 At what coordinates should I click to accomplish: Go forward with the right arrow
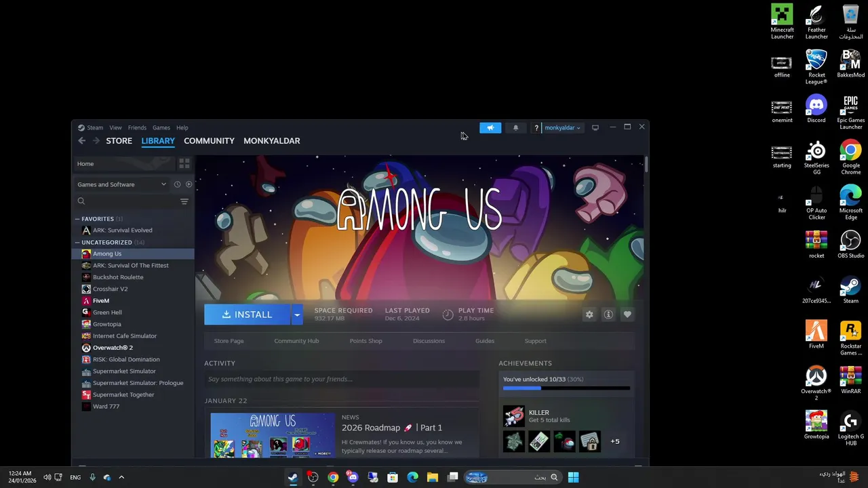pyautogui.click(x=96, y=141)
